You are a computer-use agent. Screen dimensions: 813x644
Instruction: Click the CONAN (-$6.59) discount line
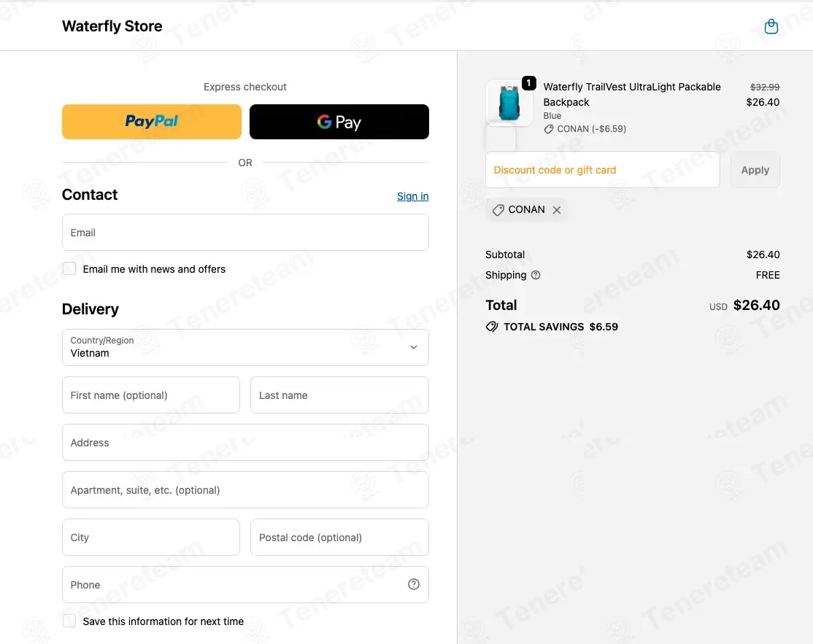(x=585, y=129)
